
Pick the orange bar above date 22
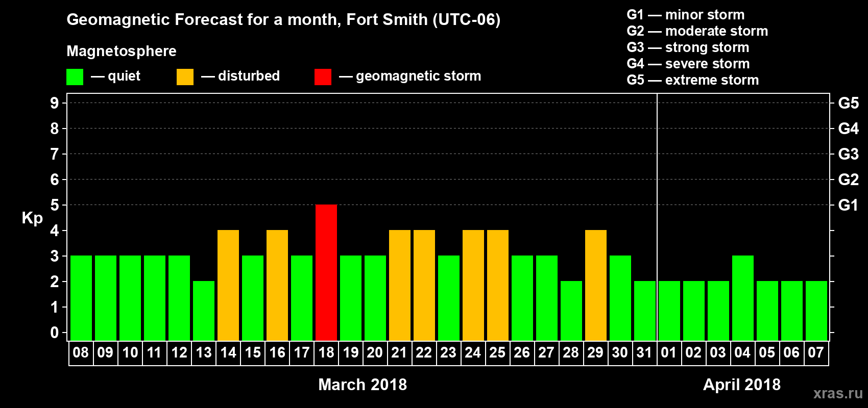point(424,285)
